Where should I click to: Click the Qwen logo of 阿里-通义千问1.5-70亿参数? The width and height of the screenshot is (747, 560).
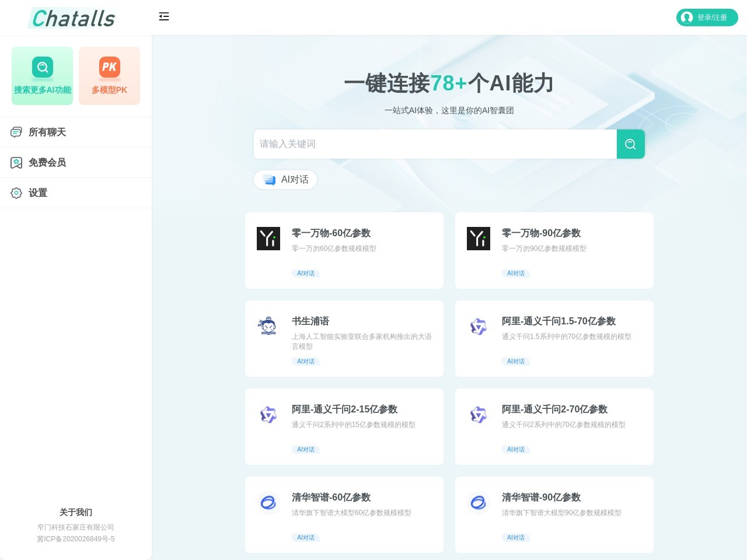[479, 327]
